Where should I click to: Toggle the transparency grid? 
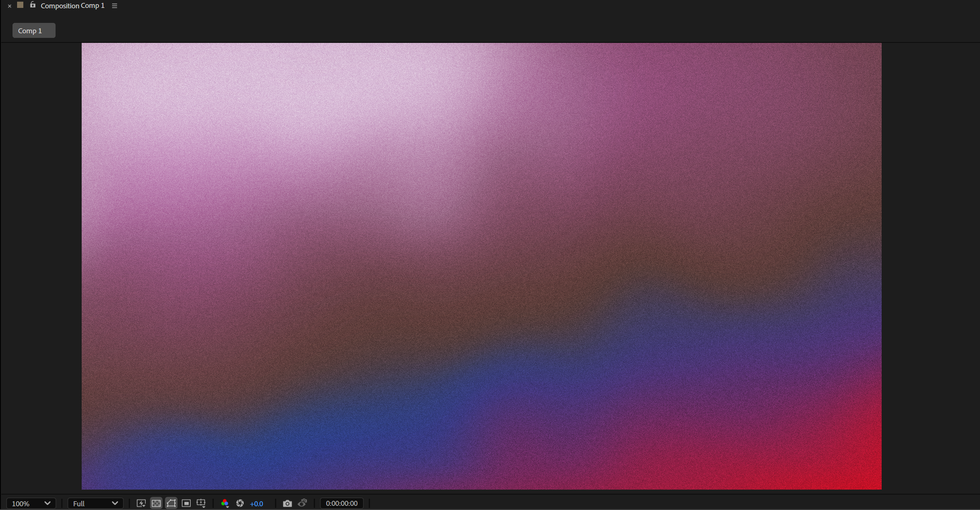pos(156,503)
